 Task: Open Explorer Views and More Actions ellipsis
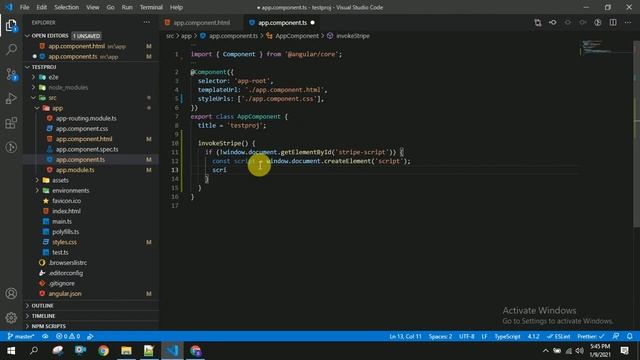[147, 22]
